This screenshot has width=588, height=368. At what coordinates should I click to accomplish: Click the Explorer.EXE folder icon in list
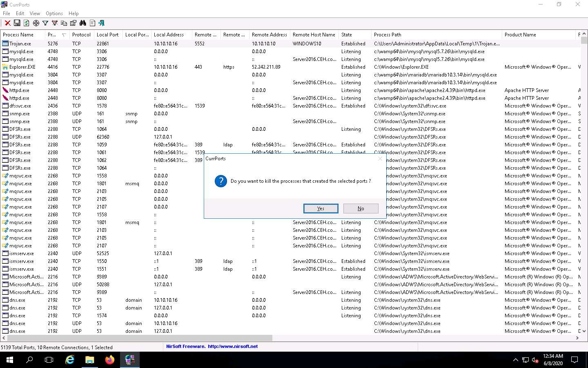click(6, 67)
